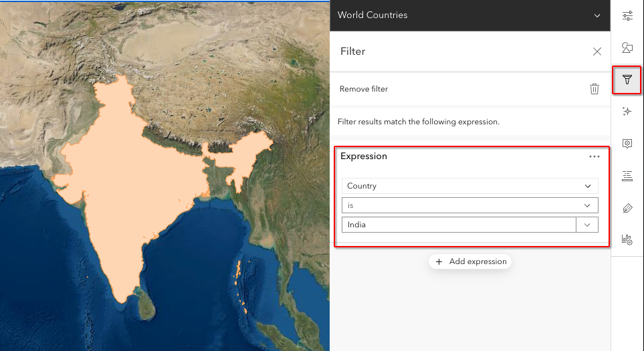Screen dimensions: 644x351
Task: Expand the India value list arrow
Action: [x=587, y=225]
